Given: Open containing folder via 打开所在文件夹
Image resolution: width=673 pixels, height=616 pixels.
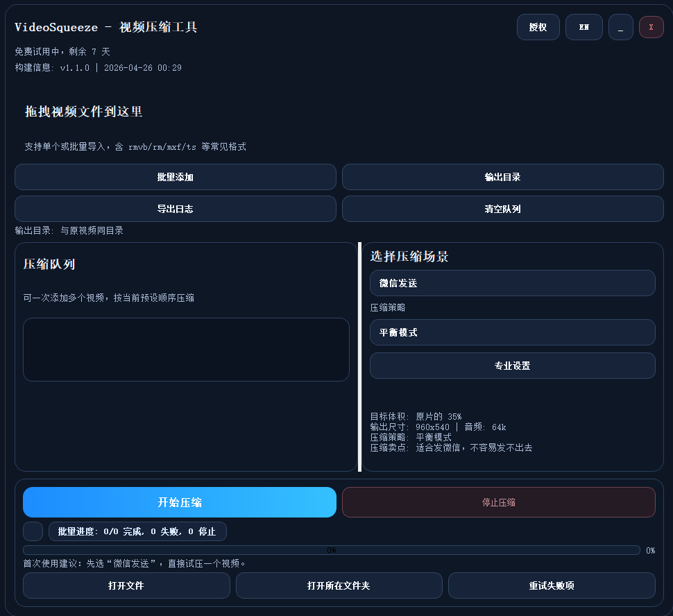Looking at the screenshot, I should pos(339,585).
